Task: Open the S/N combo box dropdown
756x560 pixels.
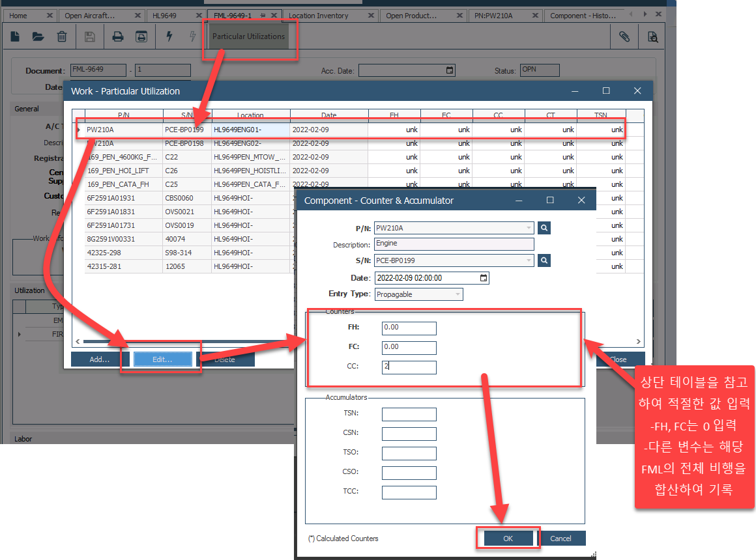Action: tap(529, 260)
